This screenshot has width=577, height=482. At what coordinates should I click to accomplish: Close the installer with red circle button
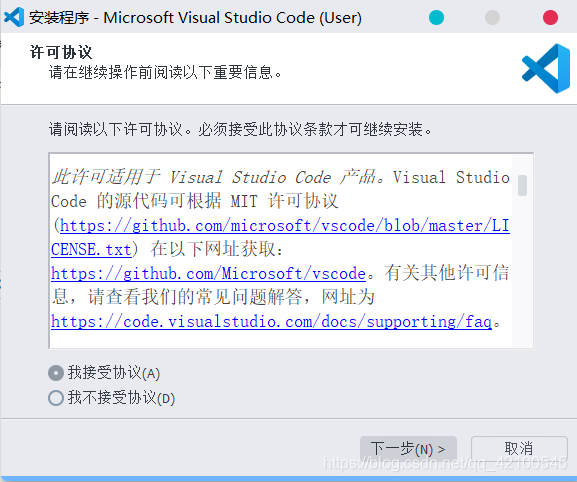(x=551, y=17)
